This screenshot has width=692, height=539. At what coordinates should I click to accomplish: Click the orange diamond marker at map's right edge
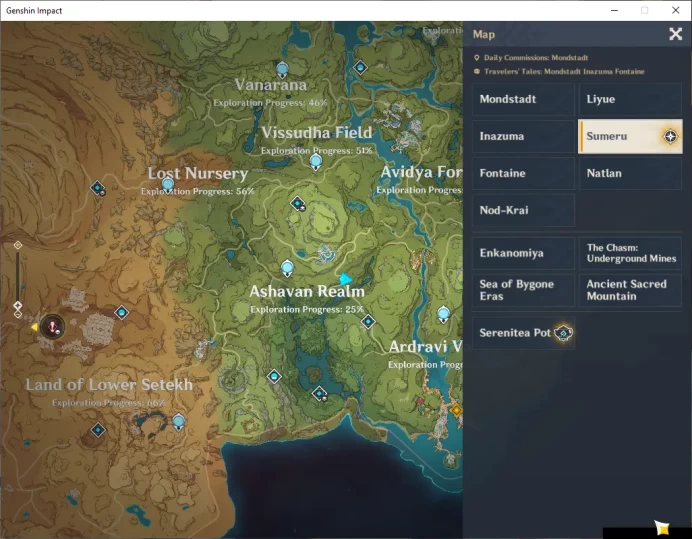[x=456, y=411]
